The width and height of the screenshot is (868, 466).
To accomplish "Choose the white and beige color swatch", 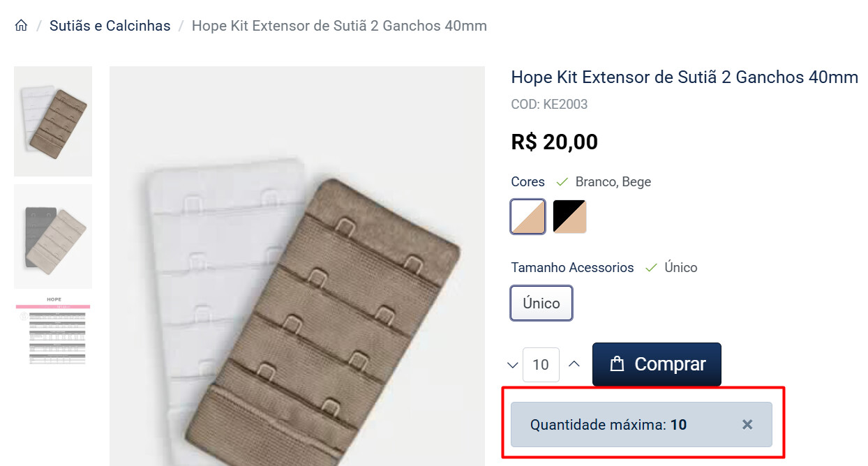I will [x=528, y=217].
